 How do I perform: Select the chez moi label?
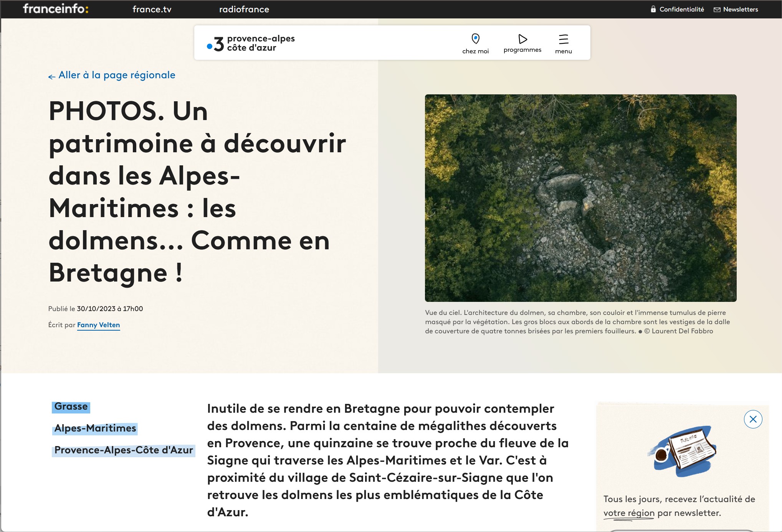click(475, 51)
